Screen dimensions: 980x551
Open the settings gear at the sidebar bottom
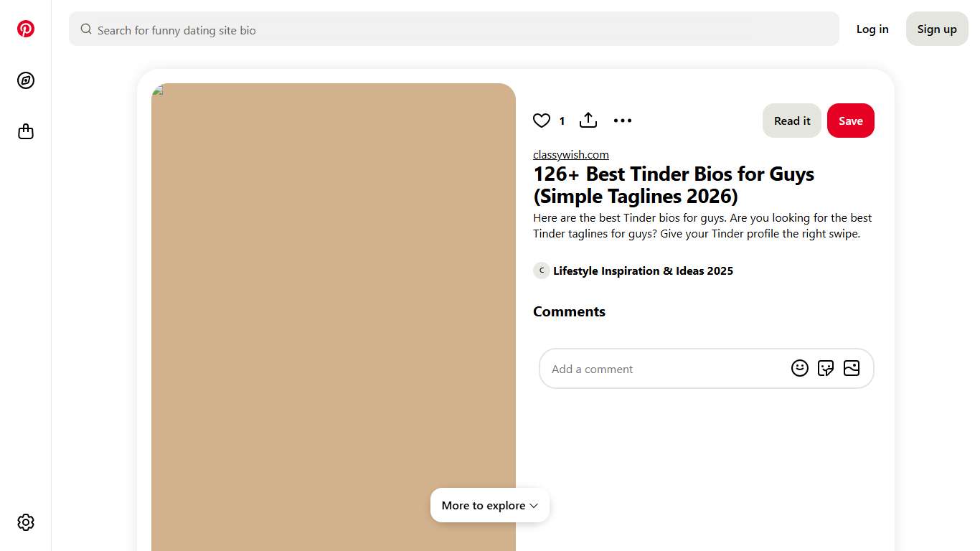26,522
